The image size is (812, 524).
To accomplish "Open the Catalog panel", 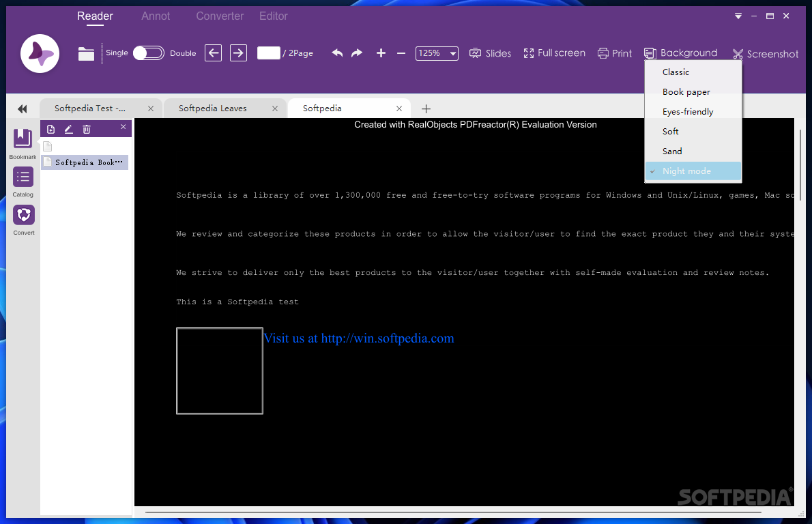I will (23, 181).
